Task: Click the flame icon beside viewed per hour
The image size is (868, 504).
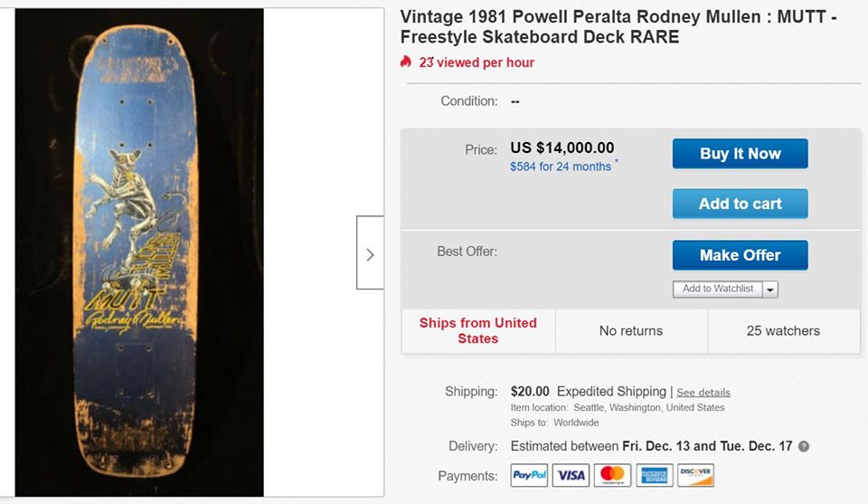Action: click(x=406, y=62)
